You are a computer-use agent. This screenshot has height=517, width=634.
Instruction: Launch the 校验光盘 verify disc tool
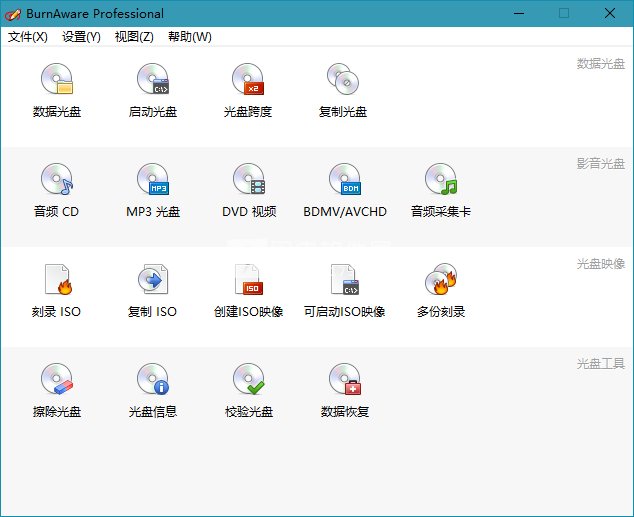click(249, 390)
